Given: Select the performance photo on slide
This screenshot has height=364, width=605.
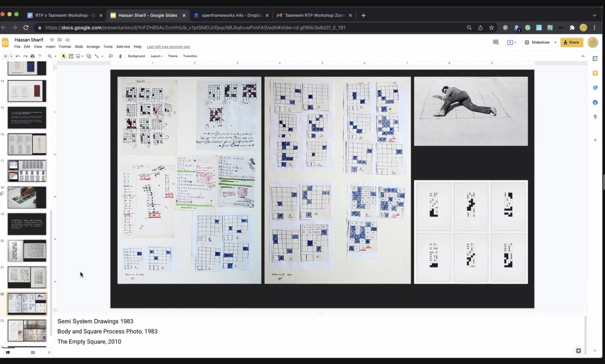Looking at the screenshot, I should pos(471,111).
